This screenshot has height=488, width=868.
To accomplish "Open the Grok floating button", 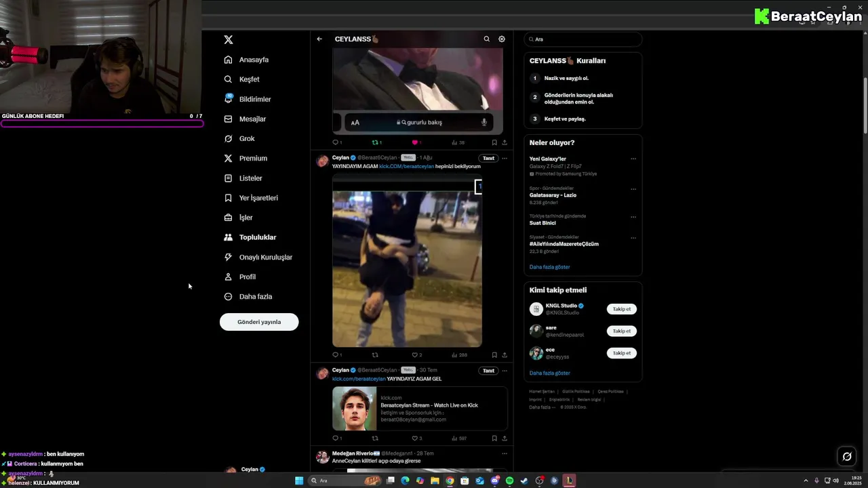I will tap(847, 456).
